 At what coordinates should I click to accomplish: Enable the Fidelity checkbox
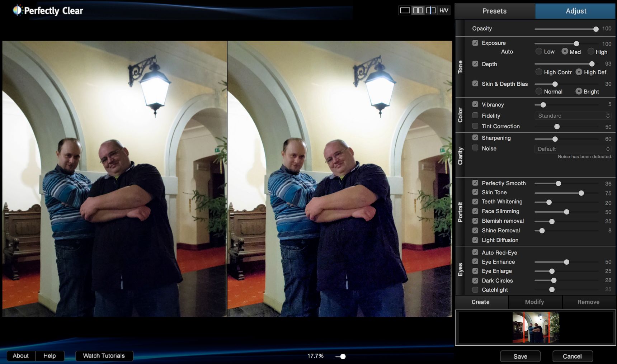point(475,115)
